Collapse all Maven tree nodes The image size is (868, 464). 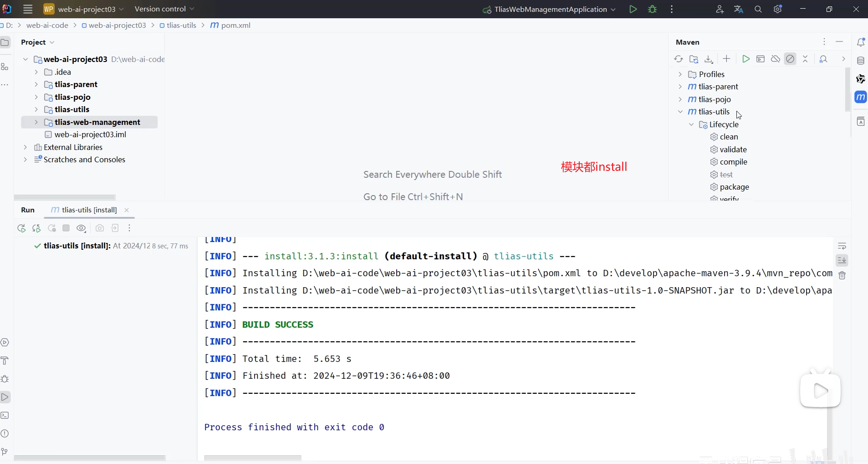point(805,59)
